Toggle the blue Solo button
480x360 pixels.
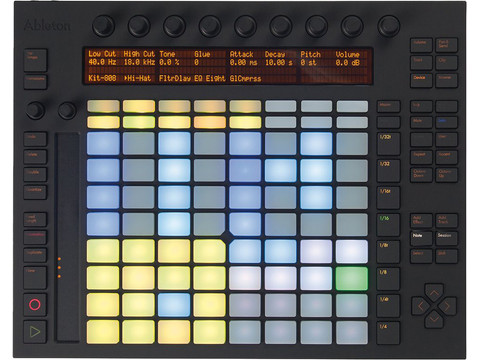coord(446,122)
